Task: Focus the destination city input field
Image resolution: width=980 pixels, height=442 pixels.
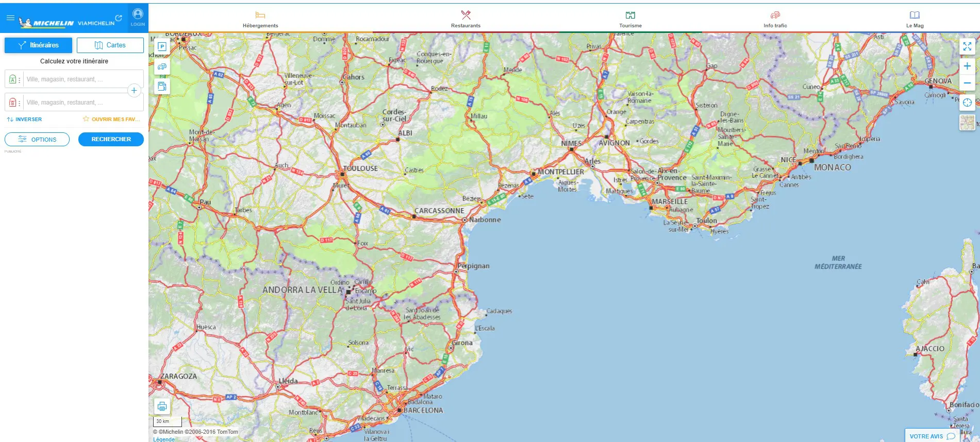Action: click(x=82, y=103)
